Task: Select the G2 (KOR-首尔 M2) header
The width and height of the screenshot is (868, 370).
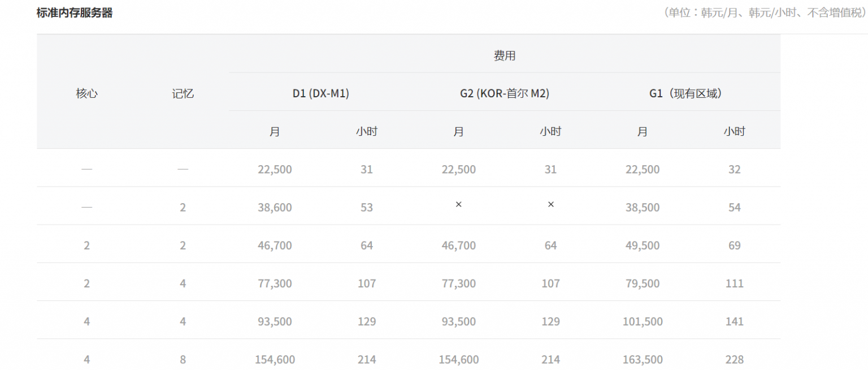Action: pyautogui.click(x=504, y=93)
